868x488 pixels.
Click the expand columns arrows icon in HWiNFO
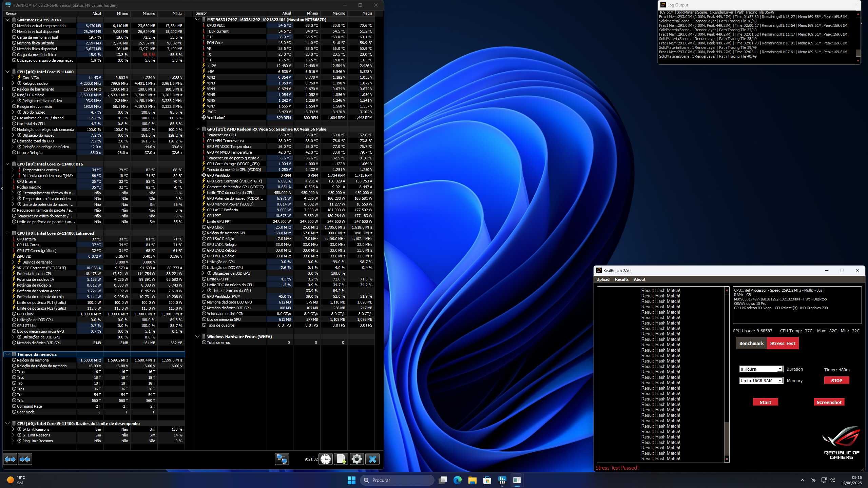click(10, 459)
